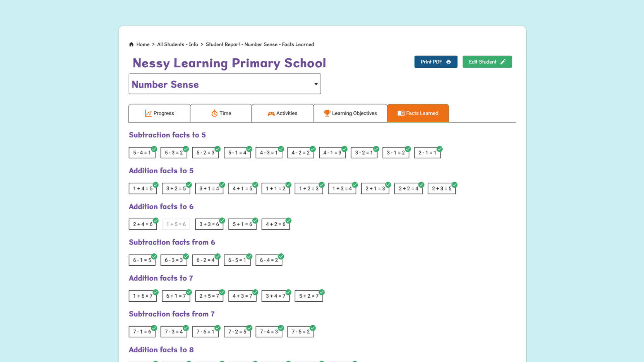Click Student Report - Number Sense - Facts Learned breadcrumb
Screen dimensions: 644x362
click(x=260, y=44)
